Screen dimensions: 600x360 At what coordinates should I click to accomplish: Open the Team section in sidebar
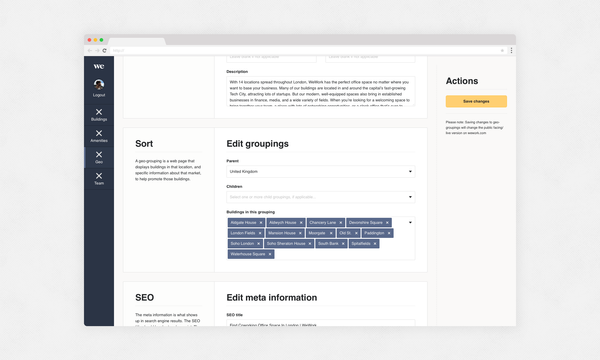tap(99, 178)
